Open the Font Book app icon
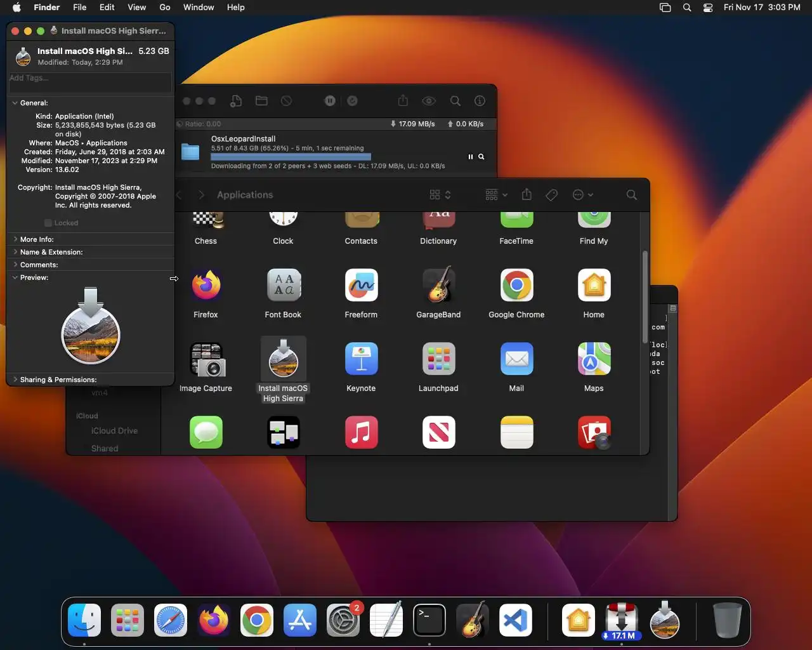This screenshot has width=812, height=650. tap(284, 286)
